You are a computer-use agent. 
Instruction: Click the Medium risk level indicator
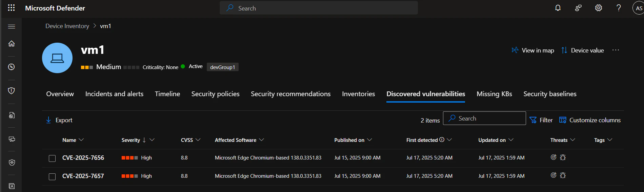pyautogui.click(x=101, y=67)
